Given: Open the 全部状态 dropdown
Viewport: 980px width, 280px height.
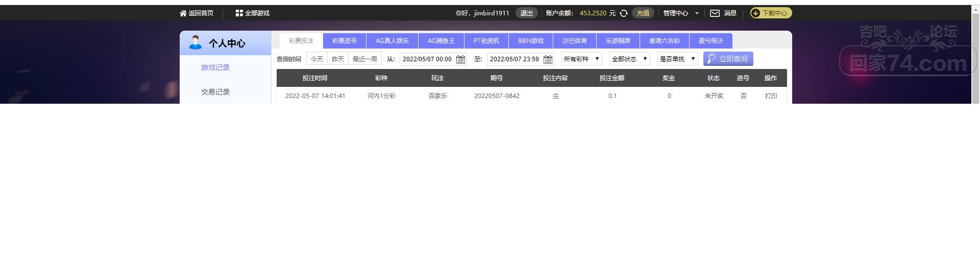Looking at the screenshot, I should (630, 59).
